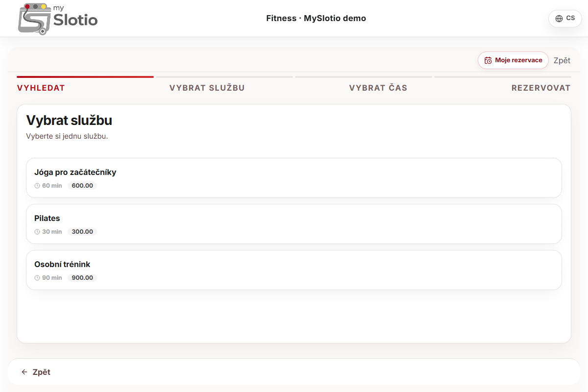Go to the Rezervovat step
The image size is (588, 392).
pyautogui.click(x=541, y=88)
